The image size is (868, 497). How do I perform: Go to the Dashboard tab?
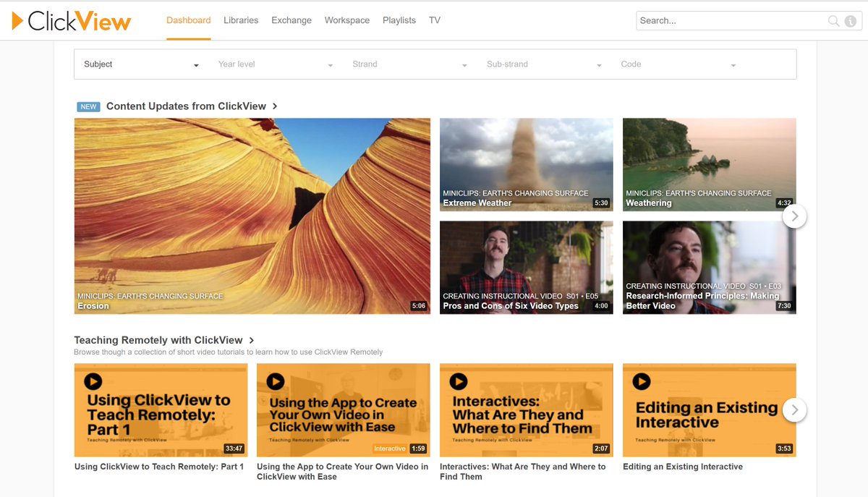pos(189,20)
